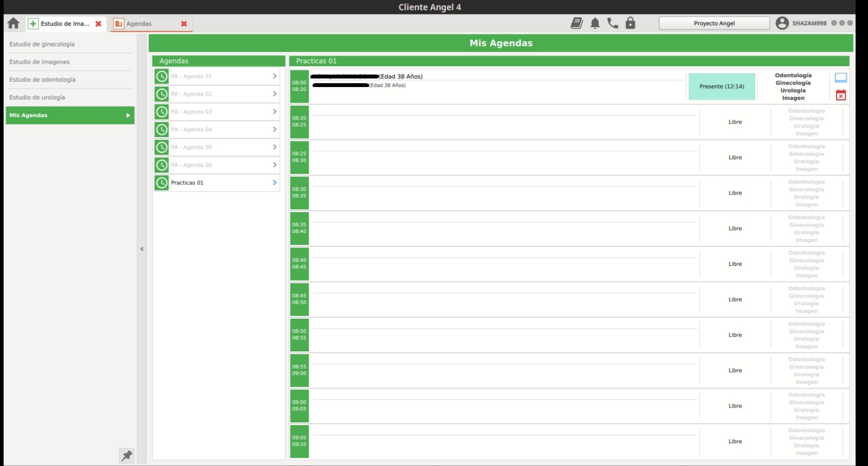Expand Practicas 01 blue chevron

[x=274, y=183]
